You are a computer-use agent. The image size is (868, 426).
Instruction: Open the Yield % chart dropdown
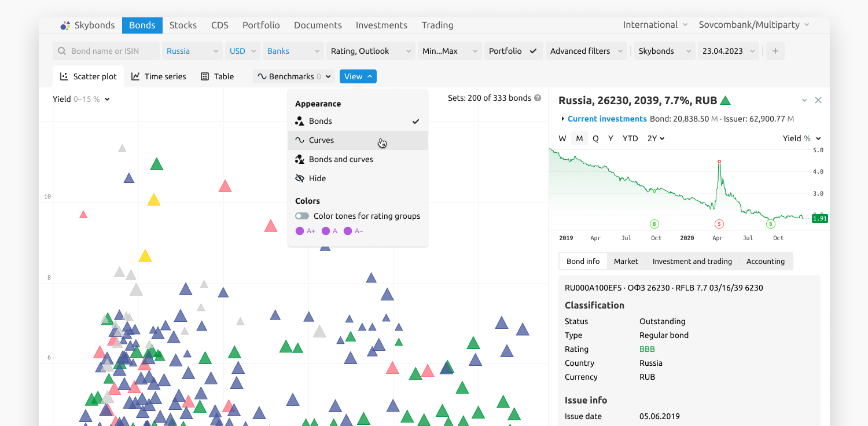(802, 138)
